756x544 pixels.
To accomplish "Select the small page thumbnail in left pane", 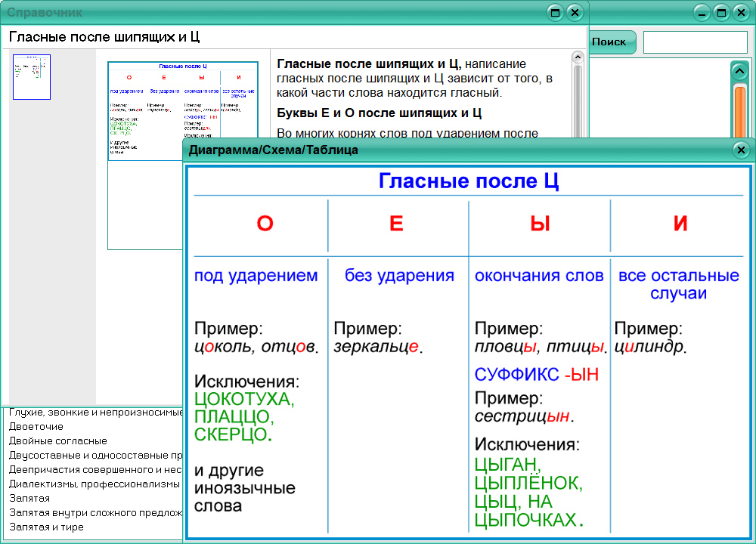I will [x=31, y=76].
